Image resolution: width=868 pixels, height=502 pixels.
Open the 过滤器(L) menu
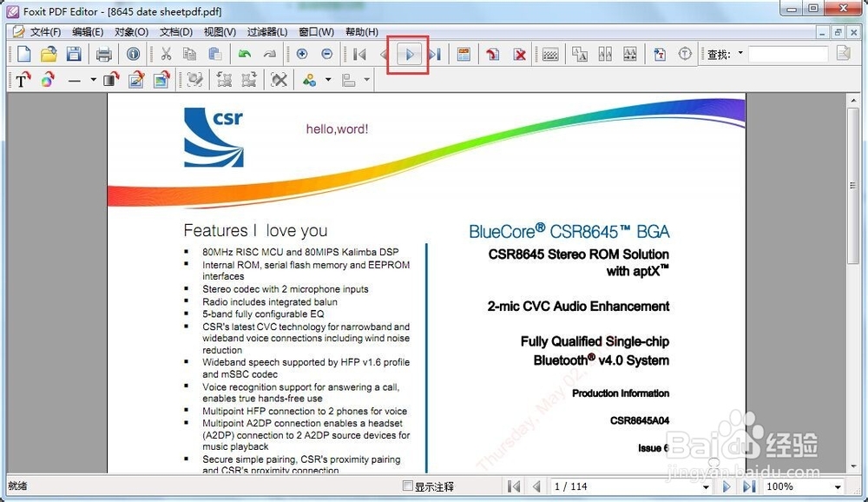pos(266,32)
